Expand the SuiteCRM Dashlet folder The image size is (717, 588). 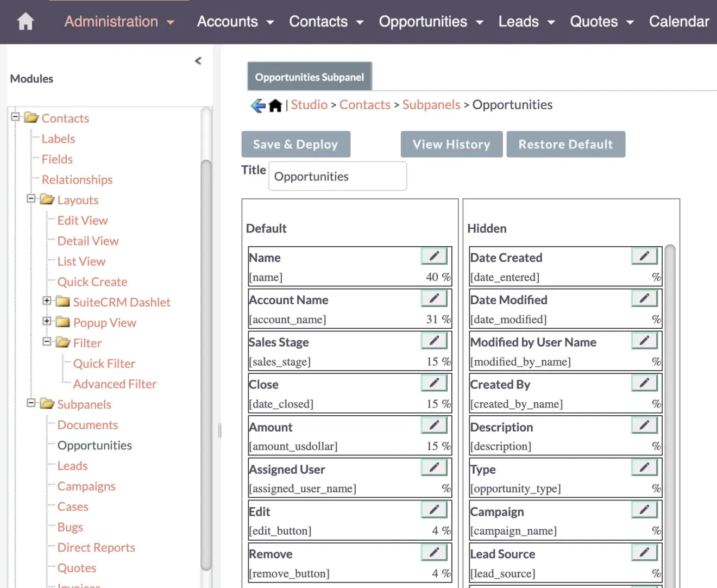pos(47,302)
